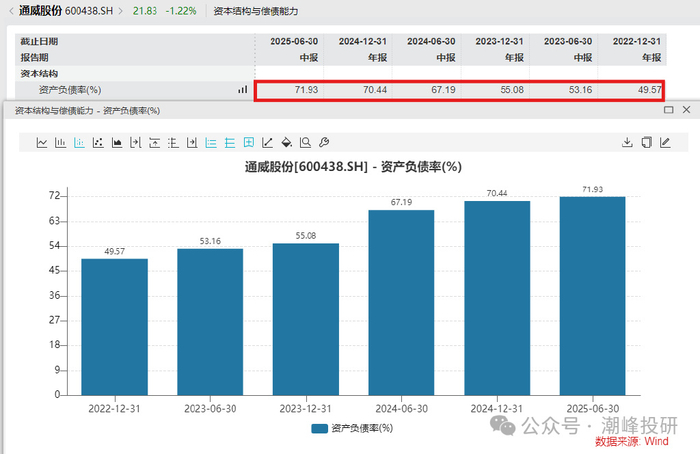Switch to the line chart type

(42, 143)
